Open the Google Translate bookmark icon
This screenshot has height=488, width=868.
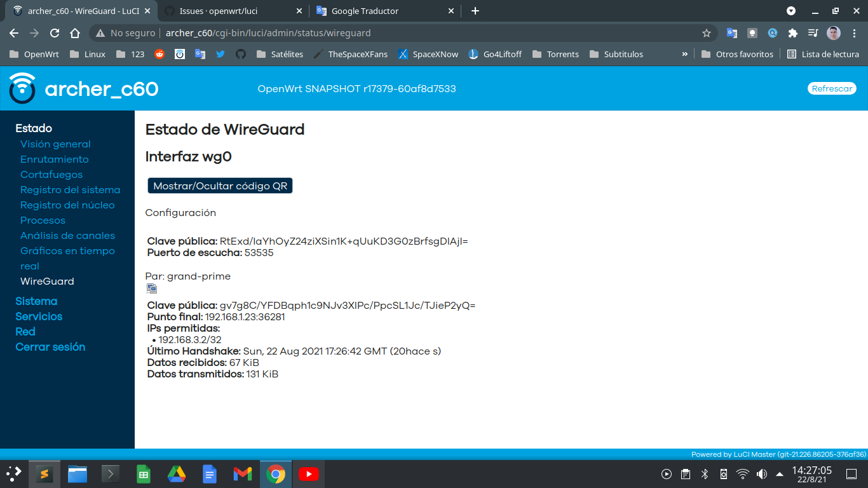tap(200, 54)
